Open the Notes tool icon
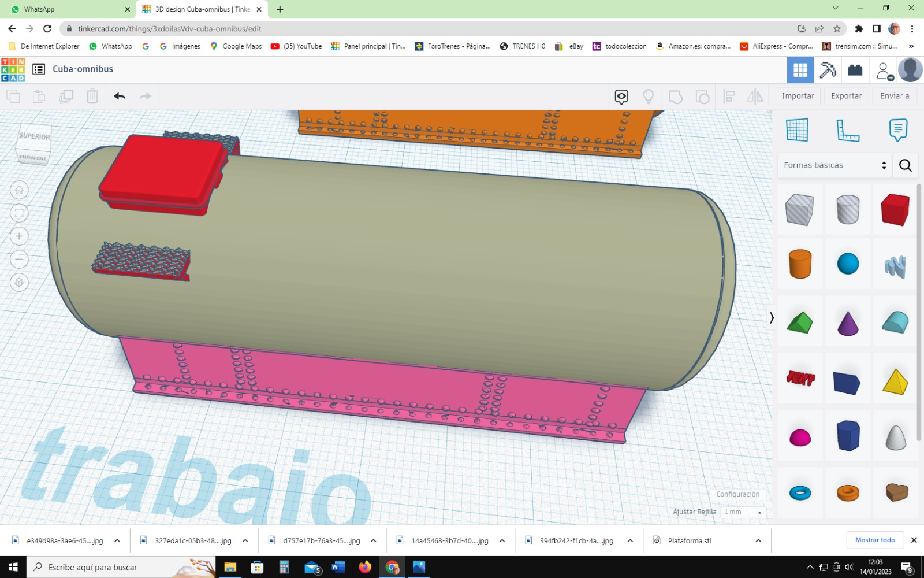This screenshot has height=578, width=924. pyautogui.click(x=898, y=130)
